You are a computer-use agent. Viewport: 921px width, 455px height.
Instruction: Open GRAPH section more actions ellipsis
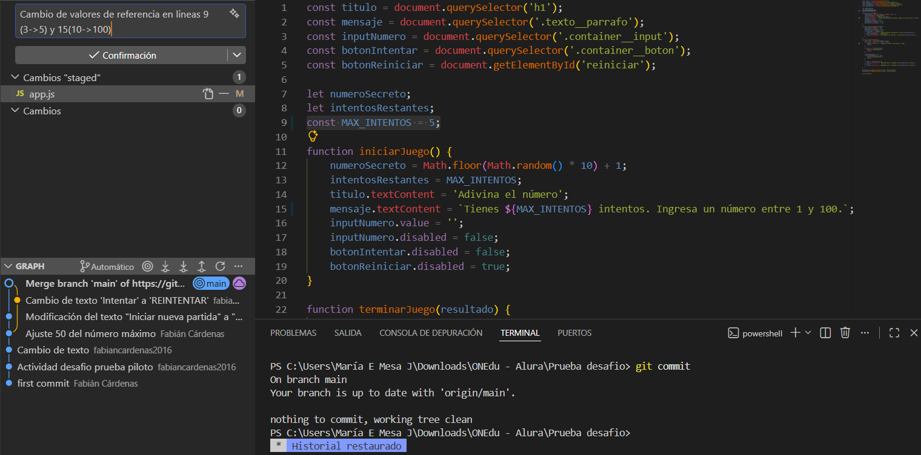tap(238, 267)
